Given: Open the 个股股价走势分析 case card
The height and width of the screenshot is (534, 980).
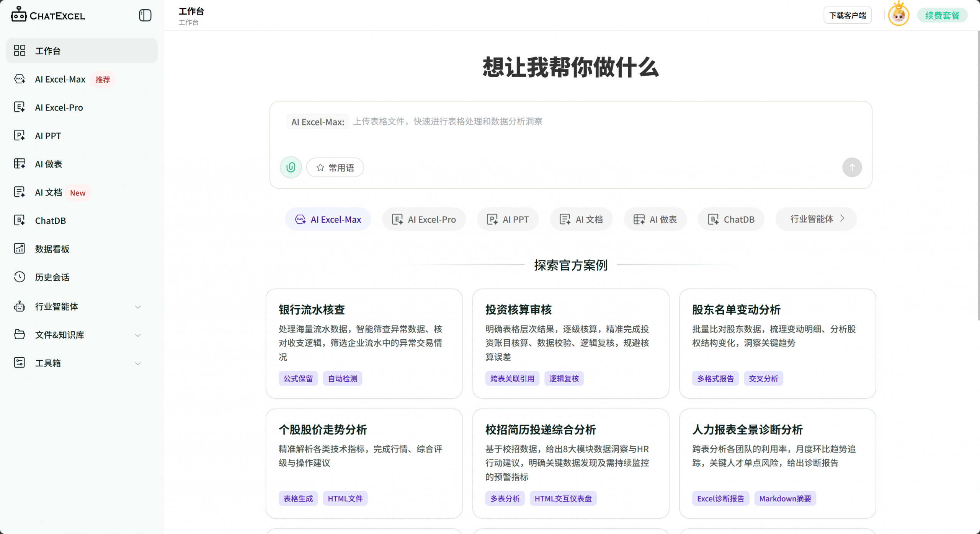Looking at the screenshot, I should (364, 464).
